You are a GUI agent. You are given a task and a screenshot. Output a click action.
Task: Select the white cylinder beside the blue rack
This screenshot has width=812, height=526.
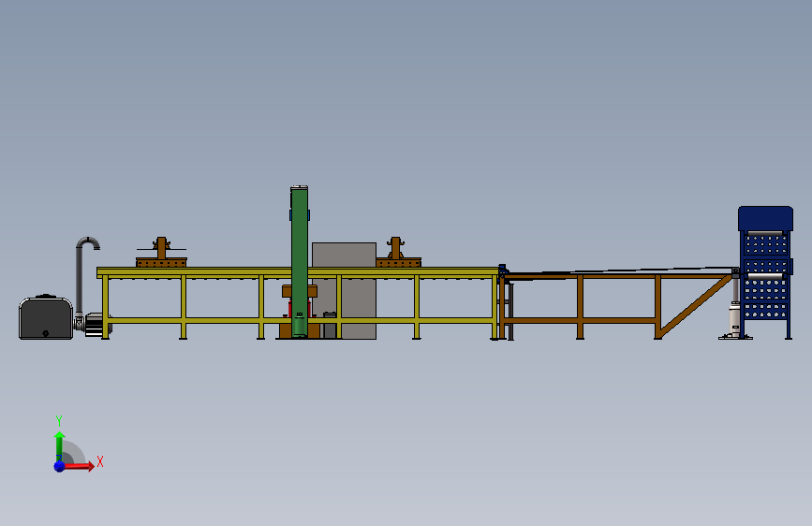[735, 321]
